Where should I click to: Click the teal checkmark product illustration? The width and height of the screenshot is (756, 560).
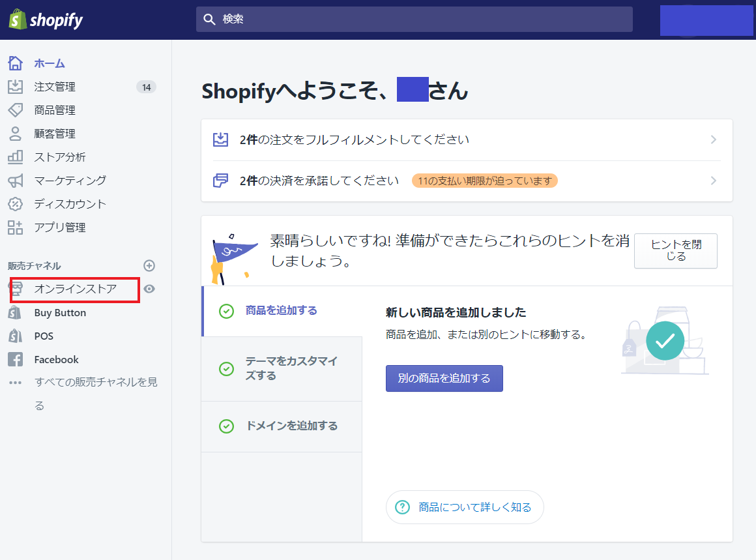(665, 340)
